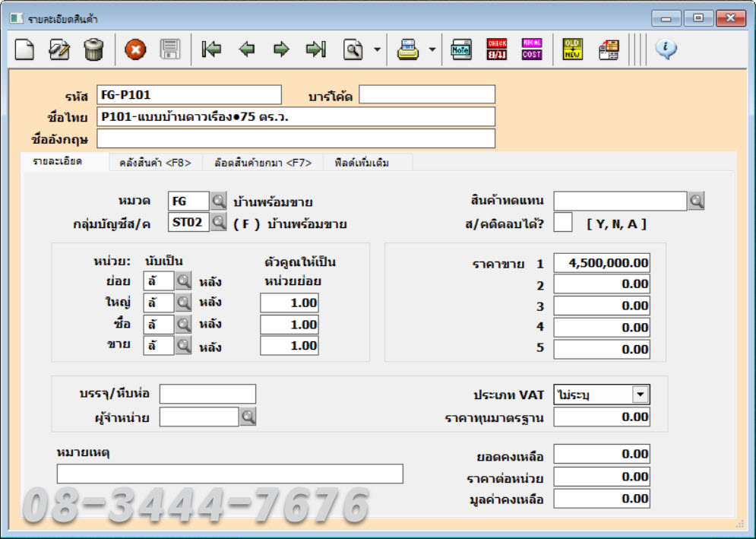The width and height of the screenshot is (756, 539).
Task: Click the ขาย unit multiplier field
Action: (x=289, y=346)
